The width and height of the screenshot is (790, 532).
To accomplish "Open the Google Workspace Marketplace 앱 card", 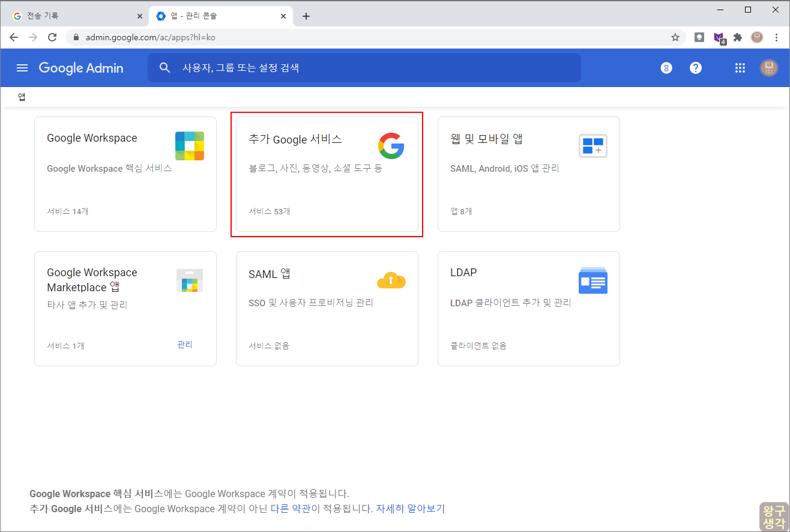I will point(125,309).
